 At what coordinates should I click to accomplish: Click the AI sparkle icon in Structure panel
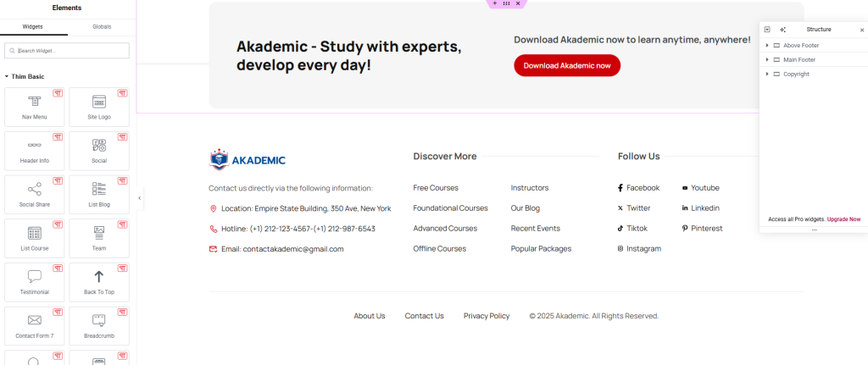(782, 30)
